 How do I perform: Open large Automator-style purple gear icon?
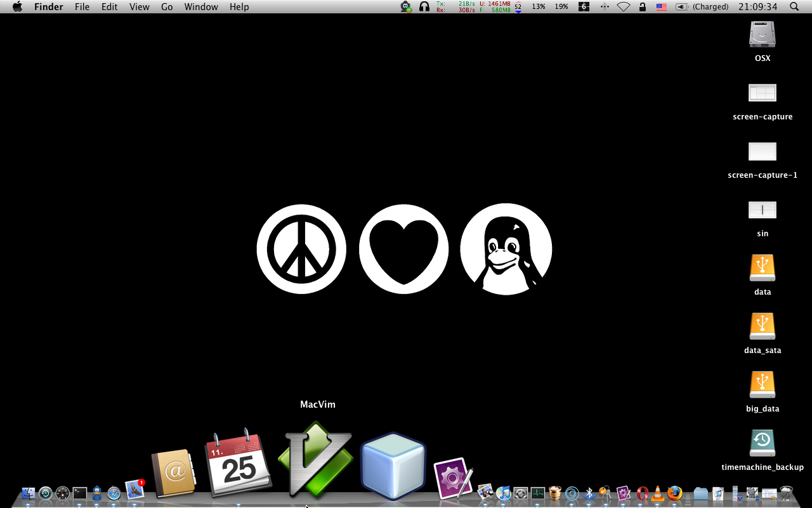point(453,478)
